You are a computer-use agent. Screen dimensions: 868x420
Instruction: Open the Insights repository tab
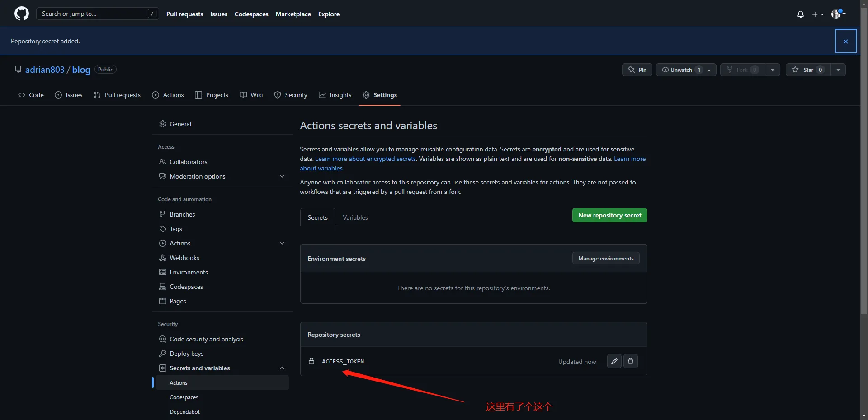335,95
